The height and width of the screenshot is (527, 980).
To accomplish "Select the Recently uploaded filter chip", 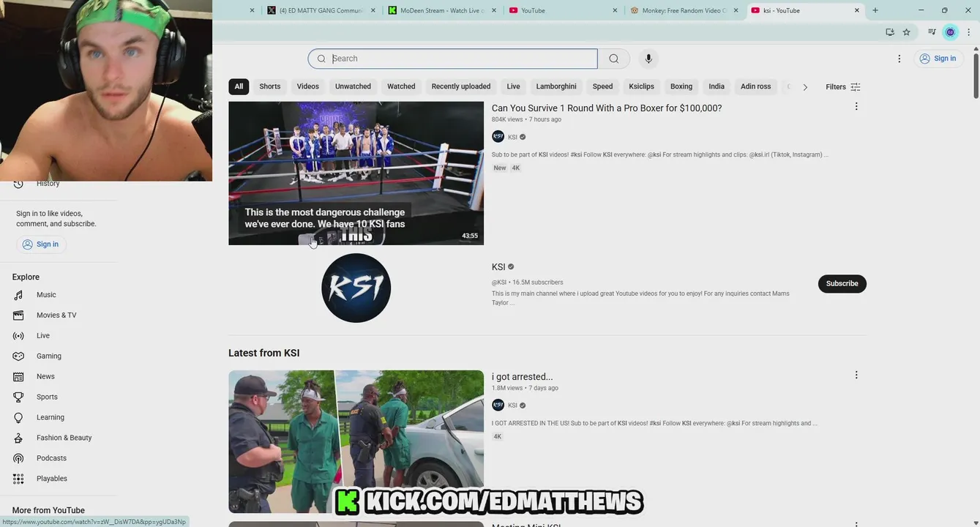I will [461, 87].
